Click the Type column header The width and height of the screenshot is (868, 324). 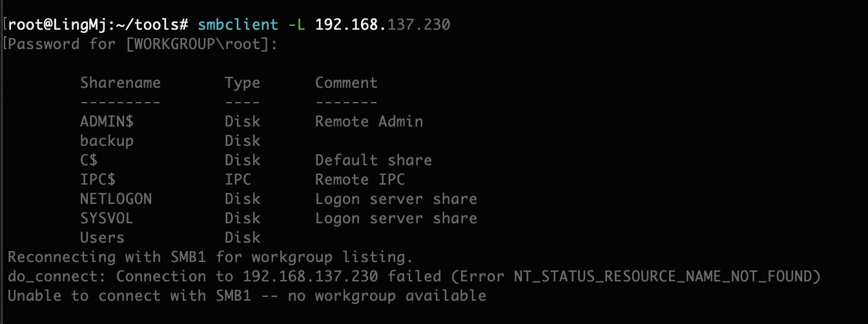pyautogui.click(x=242, y=83)
